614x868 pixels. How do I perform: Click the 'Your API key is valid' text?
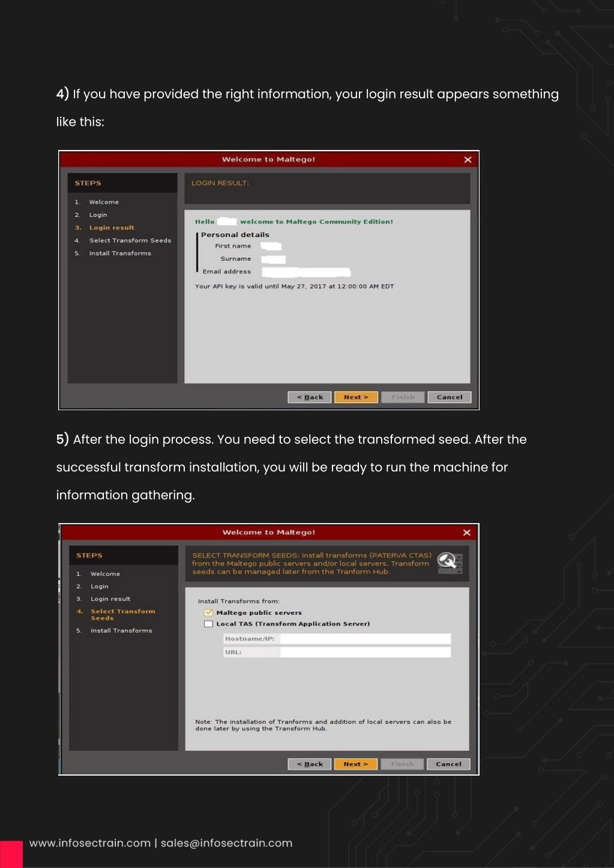tap(294, 287)
